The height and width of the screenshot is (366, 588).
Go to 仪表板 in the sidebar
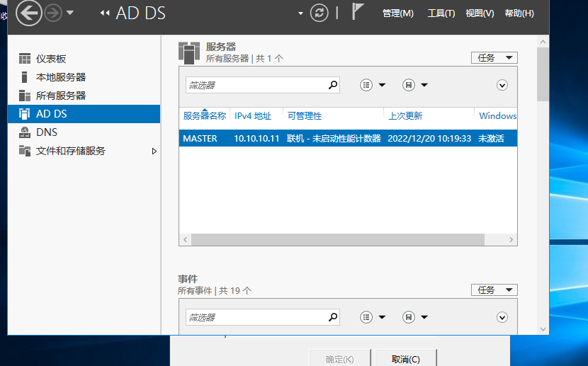click(x=84, y=59)
